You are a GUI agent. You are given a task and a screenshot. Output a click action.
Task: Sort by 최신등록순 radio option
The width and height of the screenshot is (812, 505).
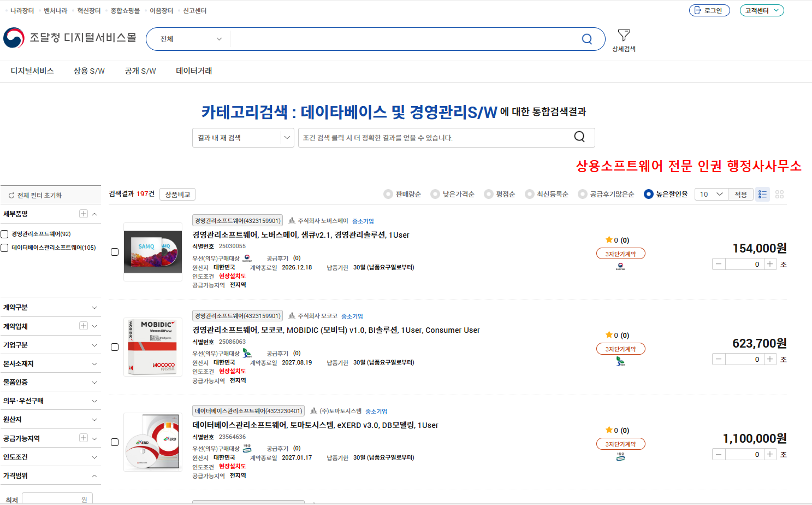tap(530, 194)
